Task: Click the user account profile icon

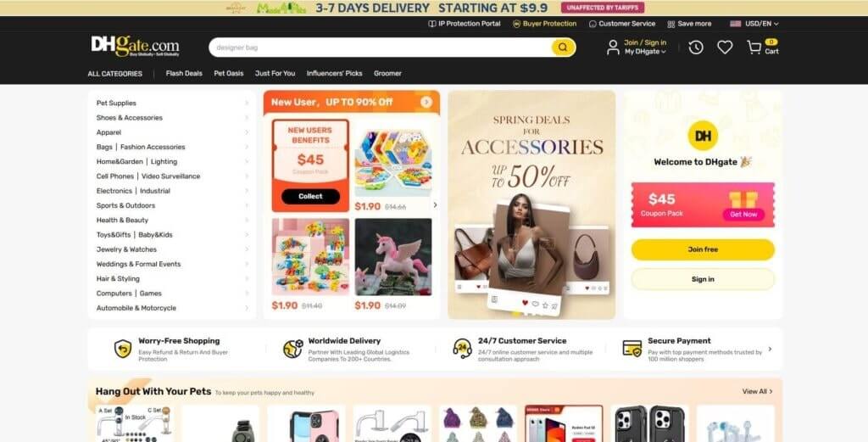Action: click(x=613, y=48)
